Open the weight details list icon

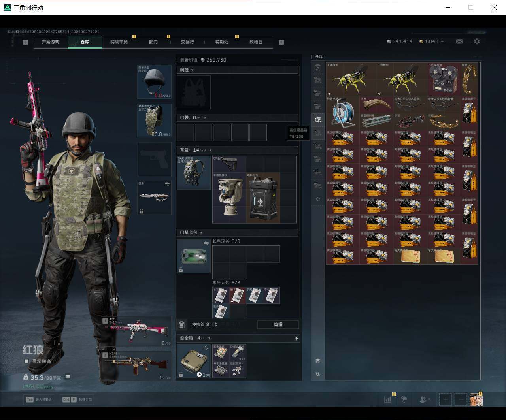tap(68, 377)
